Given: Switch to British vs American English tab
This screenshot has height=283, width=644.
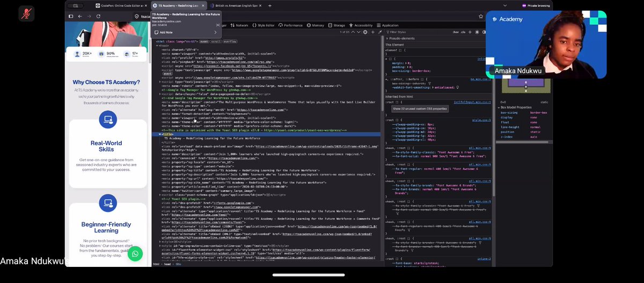Looking at the screenshot, I should [x=236, y=6].
